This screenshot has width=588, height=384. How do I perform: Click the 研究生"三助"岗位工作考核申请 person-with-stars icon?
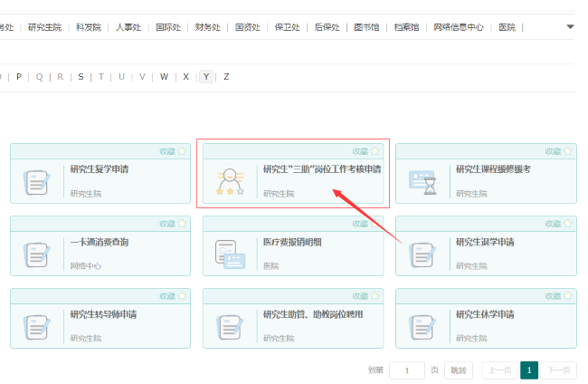[230, 181]
